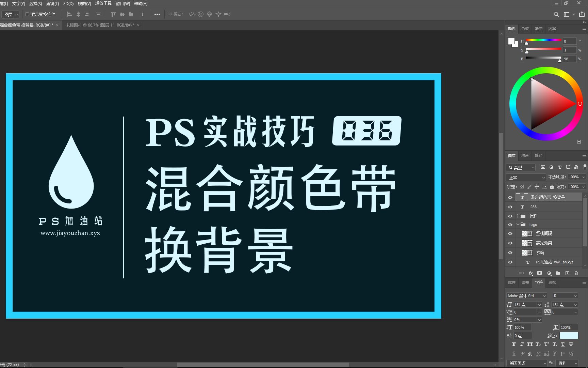The image size is (588, 368).
Task: Close the 未标题-1 document tab
Action: 138,25
